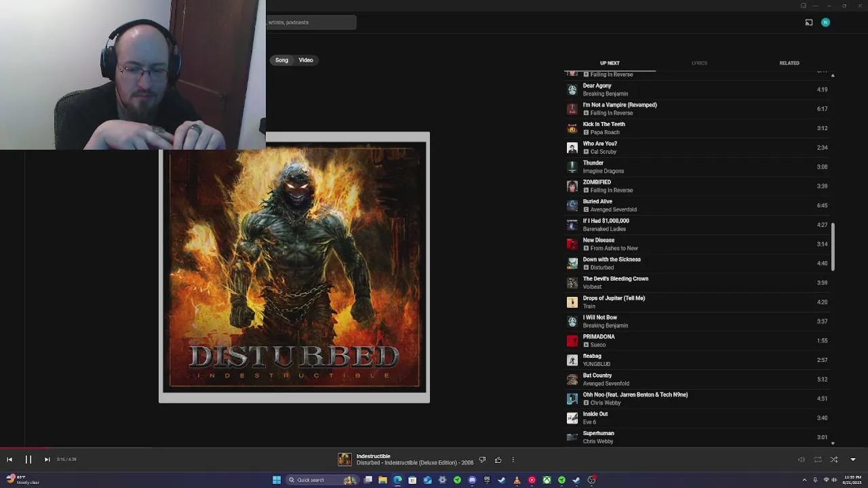Play Dear Agony from the queue

(698, 89)
